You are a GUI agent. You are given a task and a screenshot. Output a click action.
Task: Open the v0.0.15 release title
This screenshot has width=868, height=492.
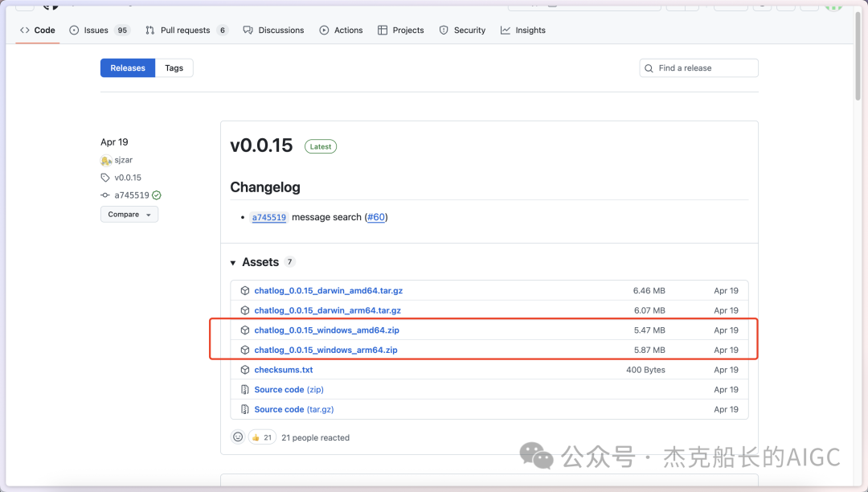(261, 146)
